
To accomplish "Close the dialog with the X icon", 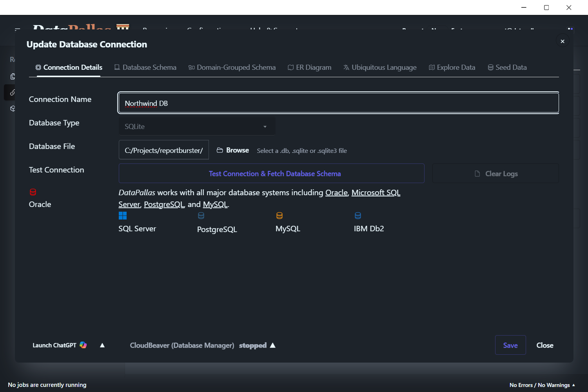I will coord(563,41).
